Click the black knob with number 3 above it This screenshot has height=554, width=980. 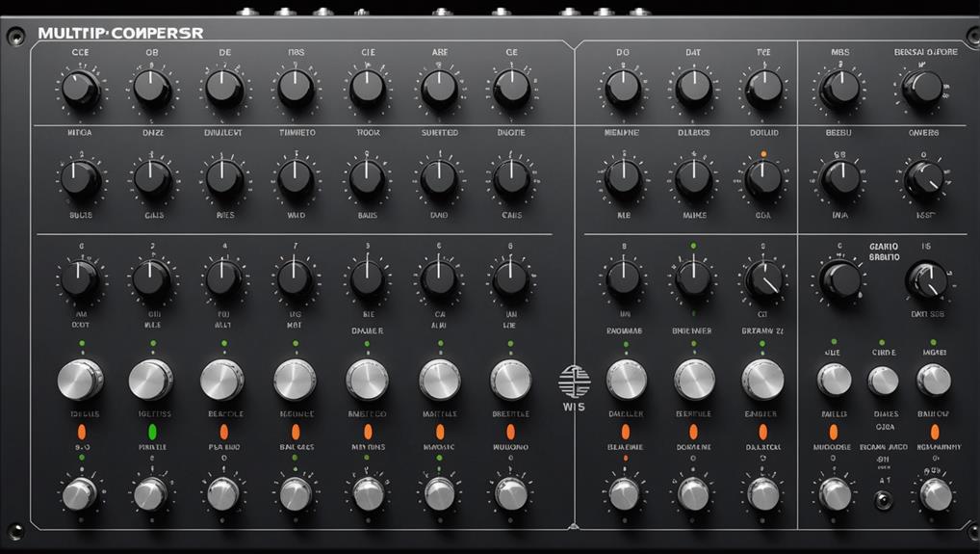coord(367,278)
